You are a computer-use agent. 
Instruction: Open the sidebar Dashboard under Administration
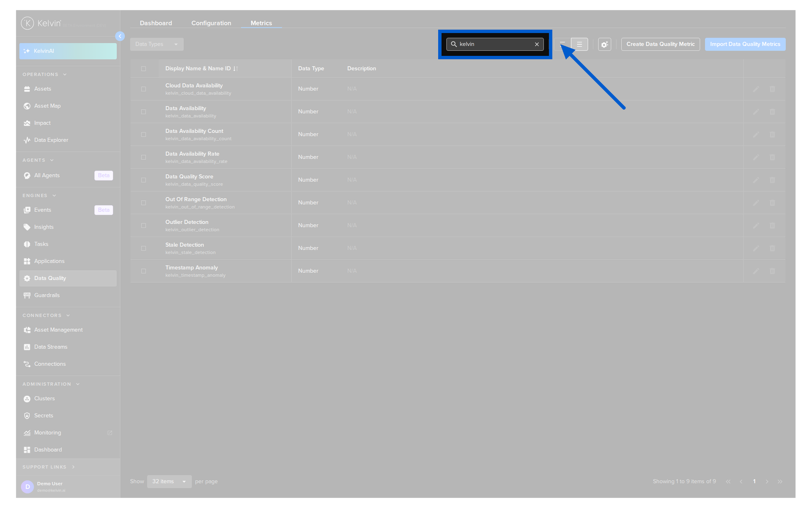coord(68,450)
